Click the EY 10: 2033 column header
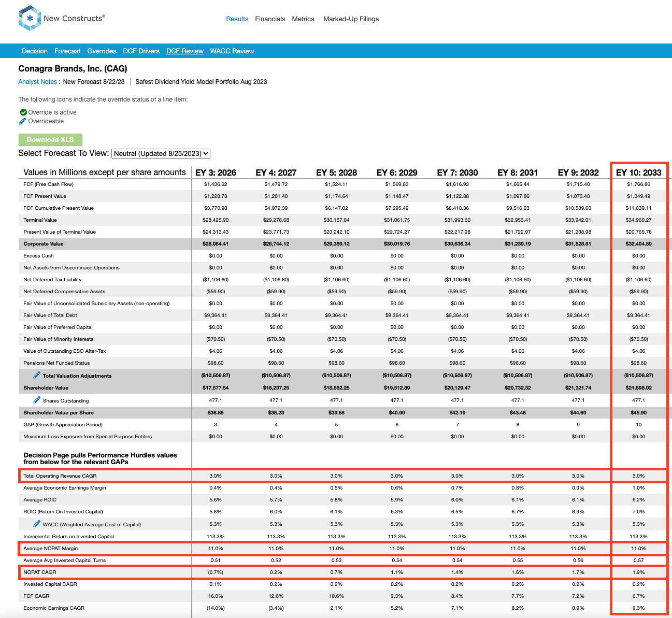The image size is (672, 618). (x=639, y=173)
